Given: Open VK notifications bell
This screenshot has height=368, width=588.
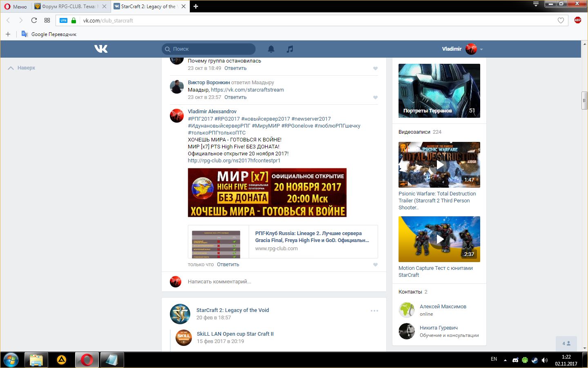Looking at the screenshot, I should click(271, 49).
